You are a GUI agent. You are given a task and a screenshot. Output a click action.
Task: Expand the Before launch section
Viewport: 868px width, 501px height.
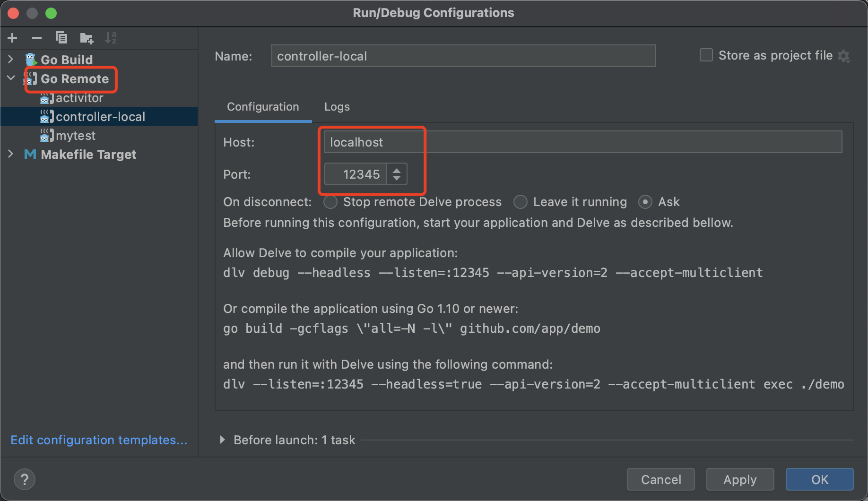click(222, 440)
